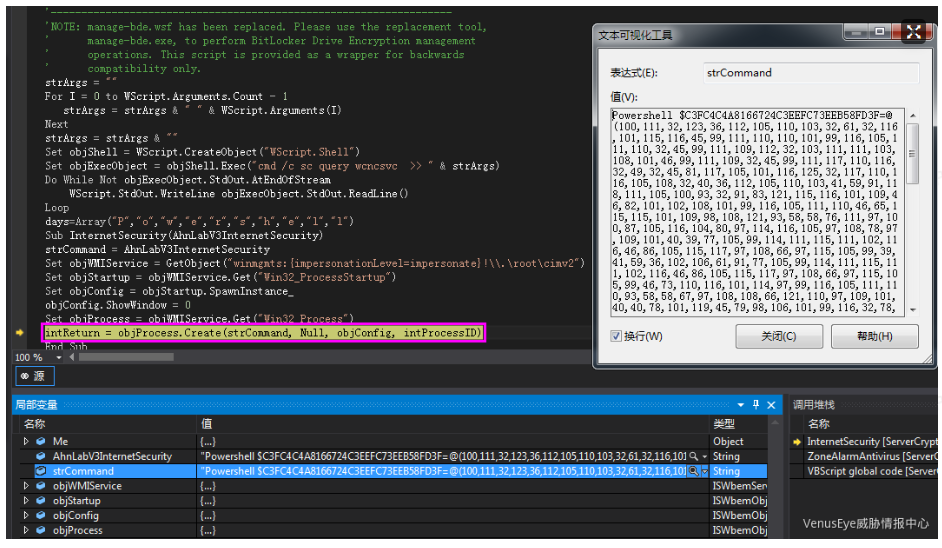
Task: Click the editor horizontal scroll left arrow
Action: tap(72, 358)
